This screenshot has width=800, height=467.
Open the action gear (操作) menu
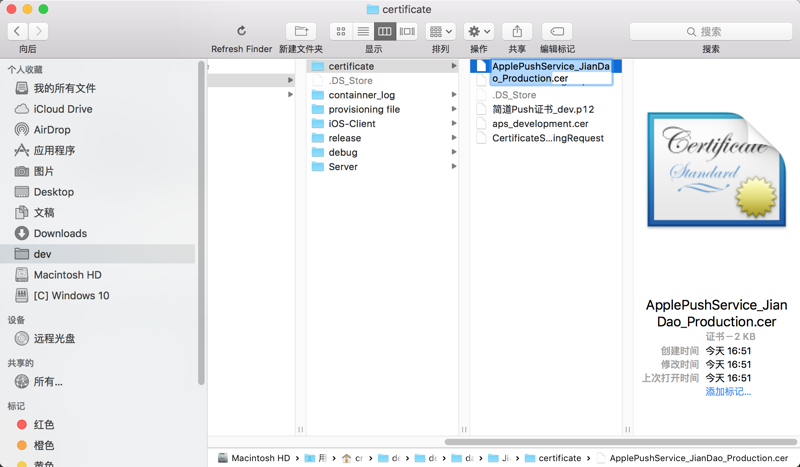[x=479, y=31]
